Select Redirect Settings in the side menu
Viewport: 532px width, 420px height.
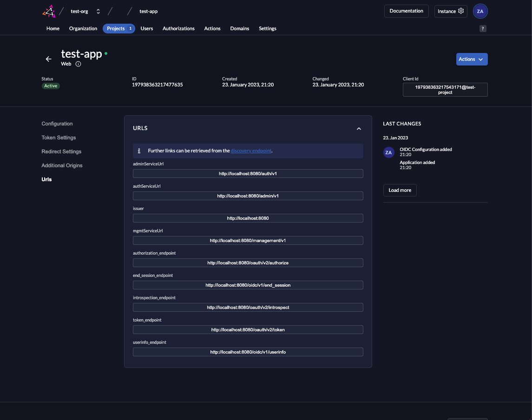(x=61, y=151)
